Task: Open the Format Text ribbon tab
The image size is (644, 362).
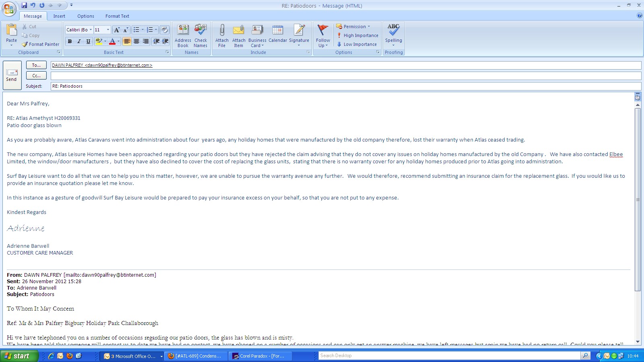Action: [117, 16]
